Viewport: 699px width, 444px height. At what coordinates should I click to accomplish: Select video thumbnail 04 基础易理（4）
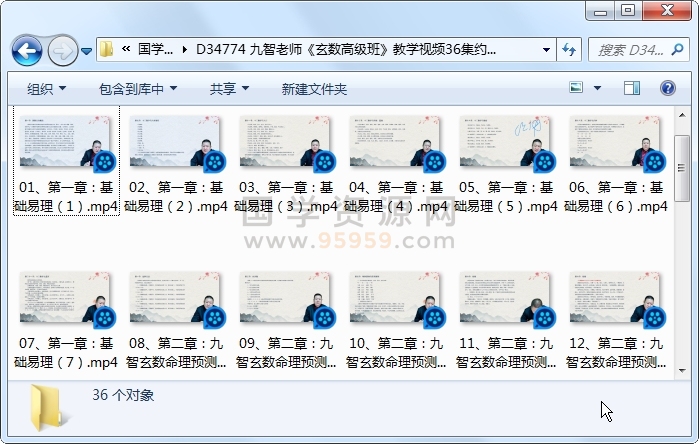click(x=396, y=142)
